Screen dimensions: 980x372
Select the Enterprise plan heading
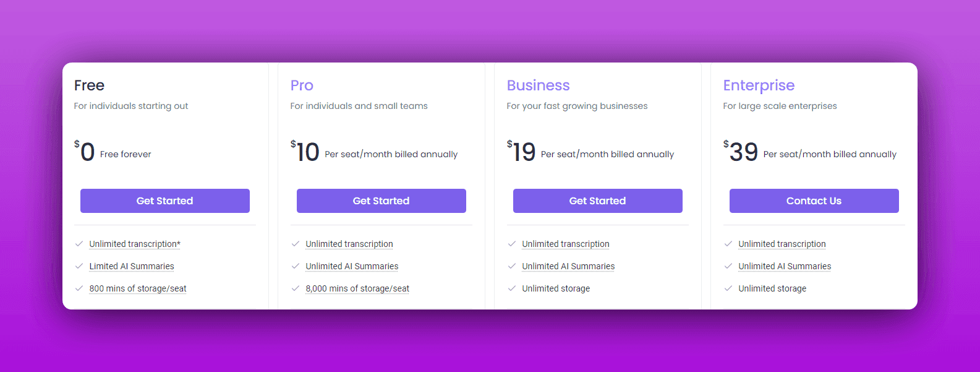(759, 85)
